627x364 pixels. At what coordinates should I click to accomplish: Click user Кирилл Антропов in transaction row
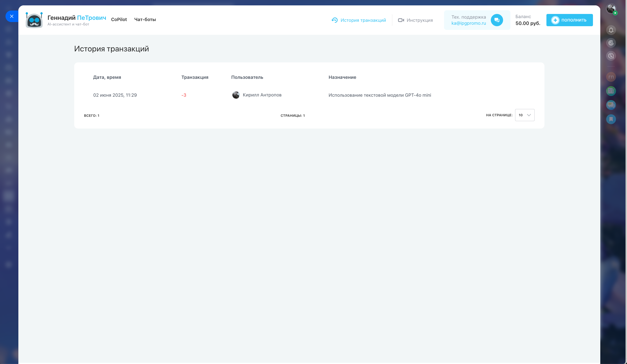click(x=262, y=95)
